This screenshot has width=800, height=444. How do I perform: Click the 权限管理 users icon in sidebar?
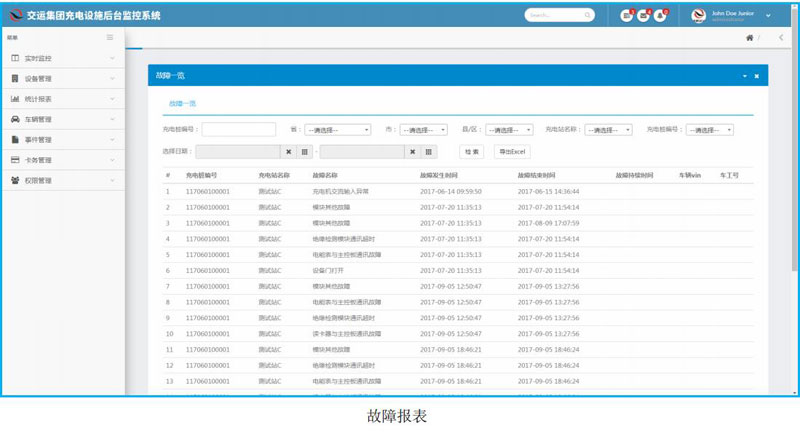pyautogui.click(x=15, y=180)
